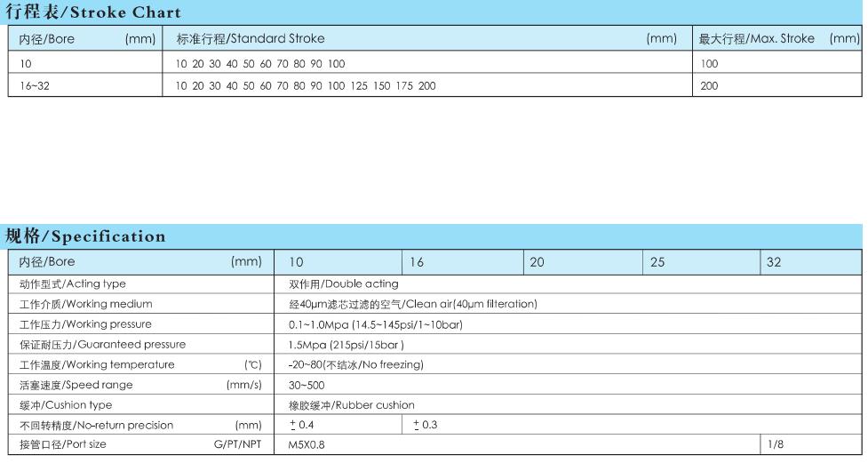Click the Clean air working medium value
Viewport: 868px width, 463px height.
click(413, 304)
